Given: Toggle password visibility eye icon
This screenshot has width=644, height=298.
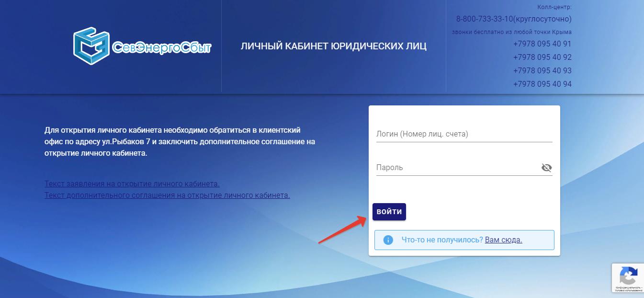Looking at the screenshot, I should click(x=546, y=168).
